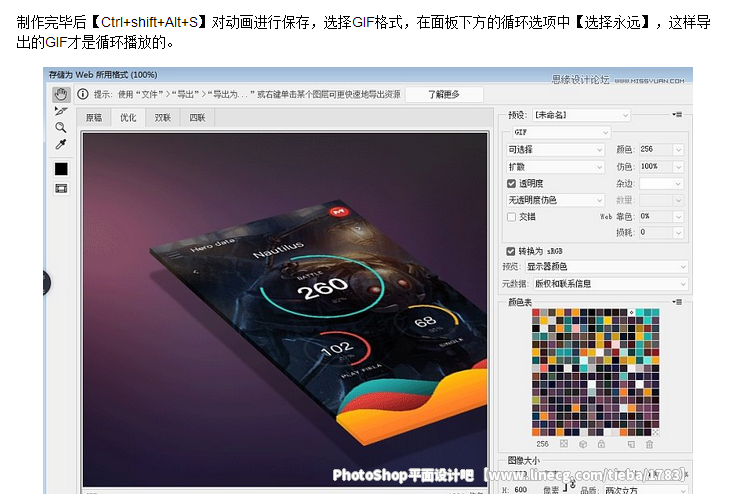
Task: Click the 仿色 100% value field
Action: click(656, 167)
